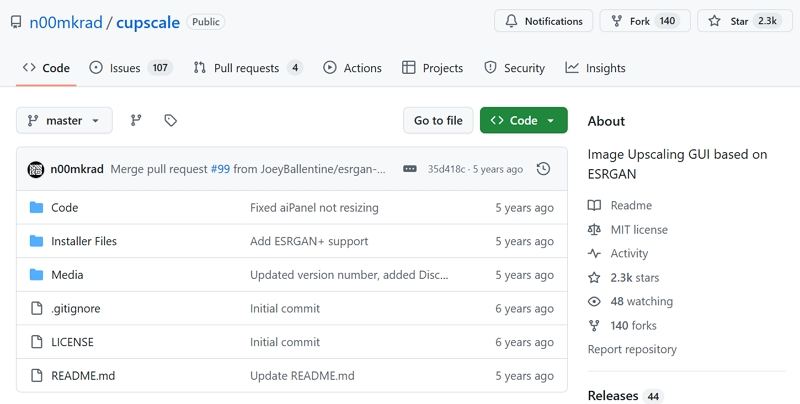Click the eye icon beside 48 watching
800x404 pixels.
pyautogui.click(x=594, y=301)
